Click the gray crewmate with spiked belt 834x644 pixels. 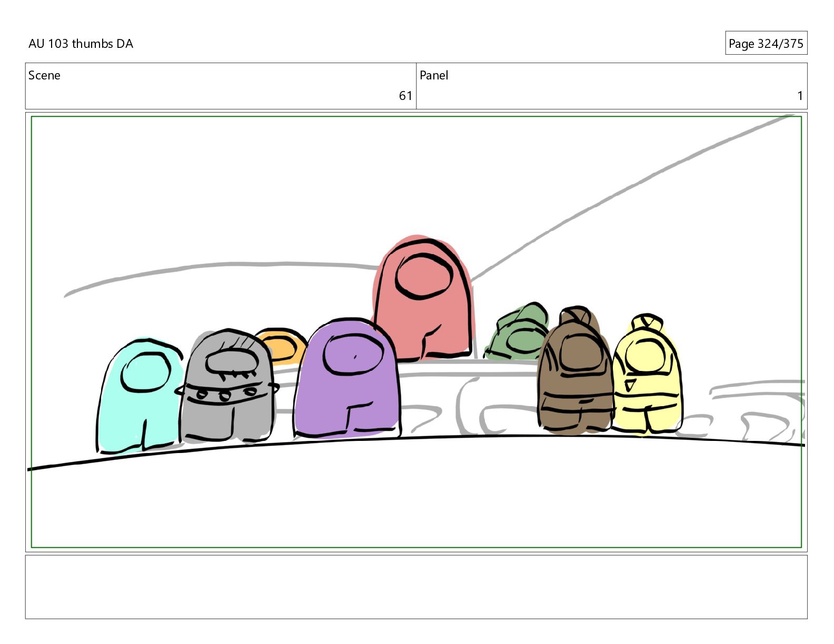227,386
